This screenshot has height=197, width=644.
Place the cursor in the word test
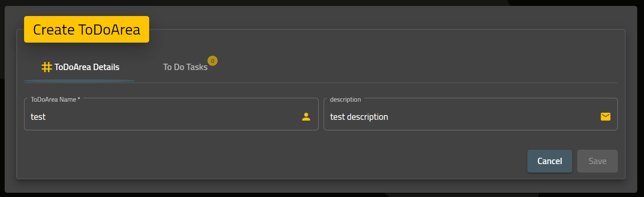(x=38, y=117)
